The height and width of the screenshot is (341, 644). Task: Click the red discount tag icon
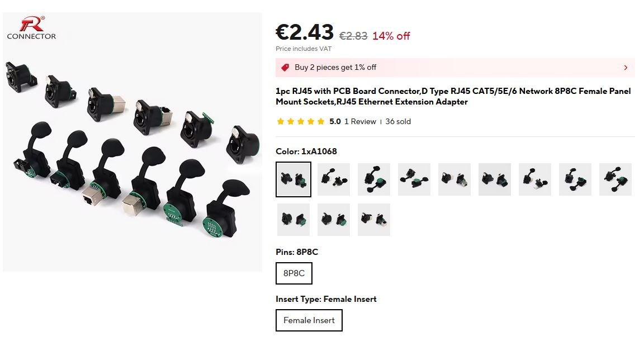point(285,68)
